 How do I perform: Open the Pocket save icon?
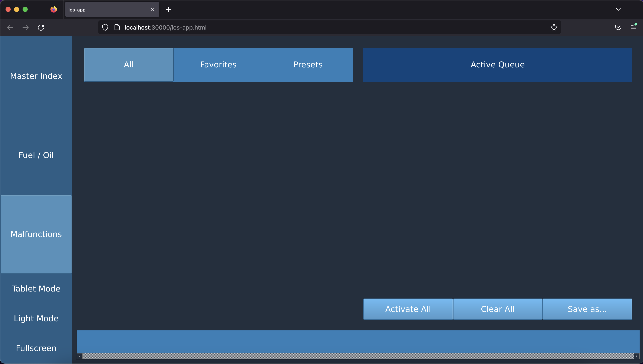(618, 27)
